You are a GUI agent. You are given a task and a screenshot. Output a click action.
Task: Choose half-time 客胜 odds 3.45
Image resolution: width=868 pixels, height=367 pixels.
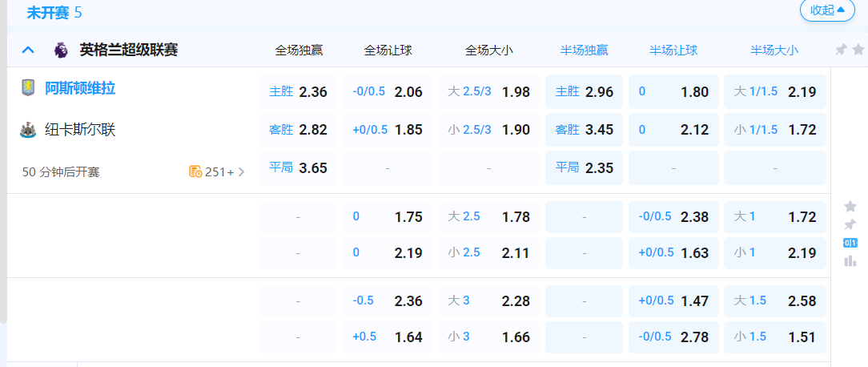pos(585,130)
